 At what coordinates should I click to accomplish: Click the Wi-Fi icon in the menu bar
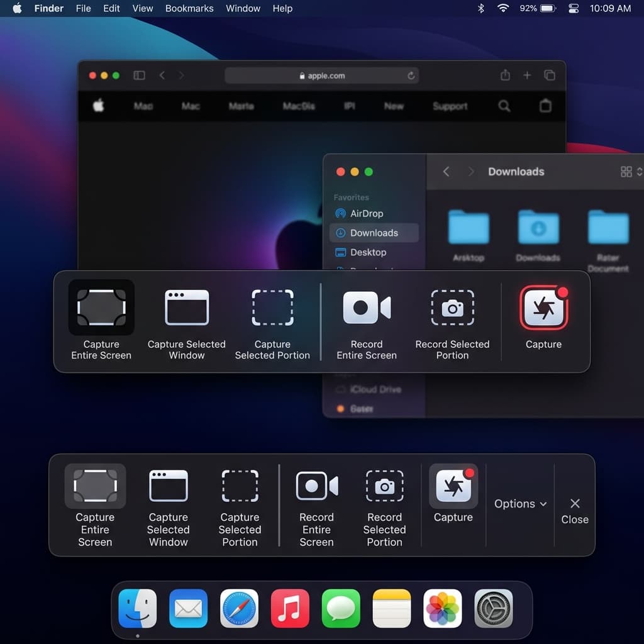pyautogui.click(x=502, y=8)
